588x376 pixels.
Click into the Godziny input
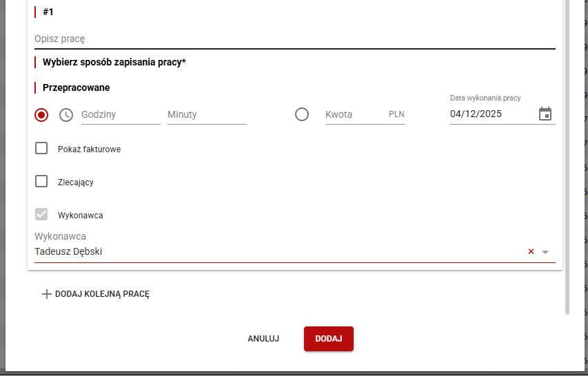pyautogui.click(x=120, y=115)
